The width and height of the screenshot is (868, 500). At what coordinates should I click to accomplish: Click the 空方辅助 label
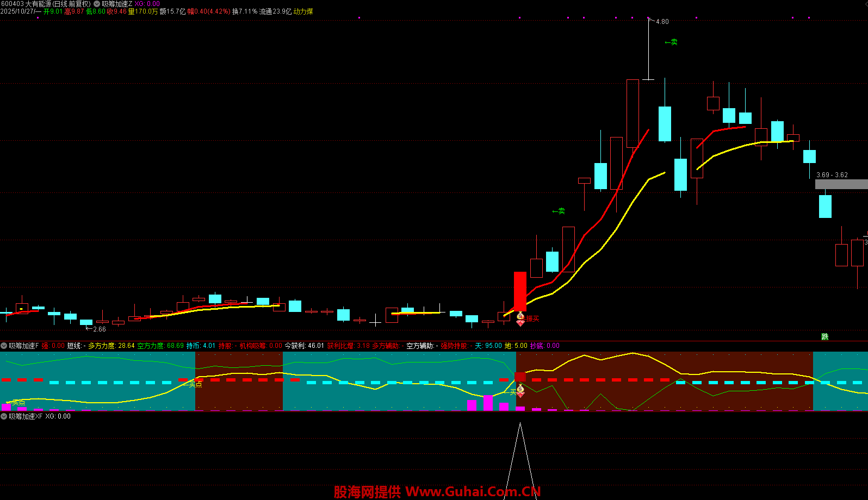[420, 346]
